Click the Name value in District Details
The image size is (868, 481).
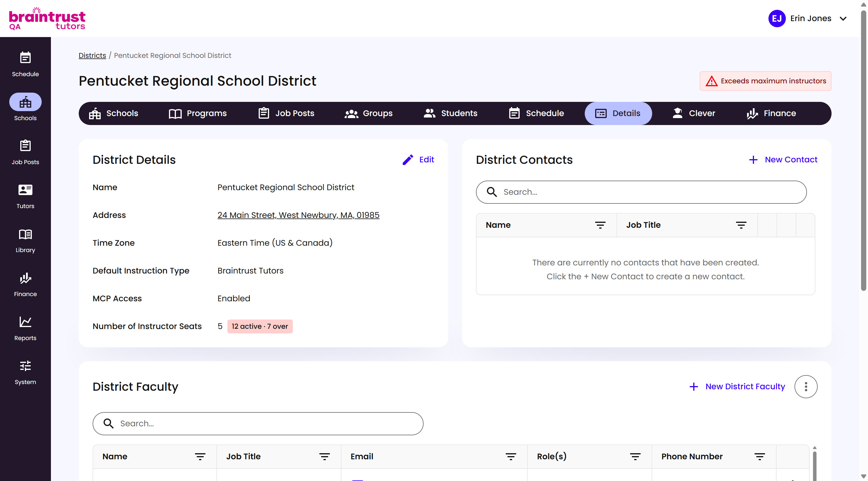(x=286, y=187)
